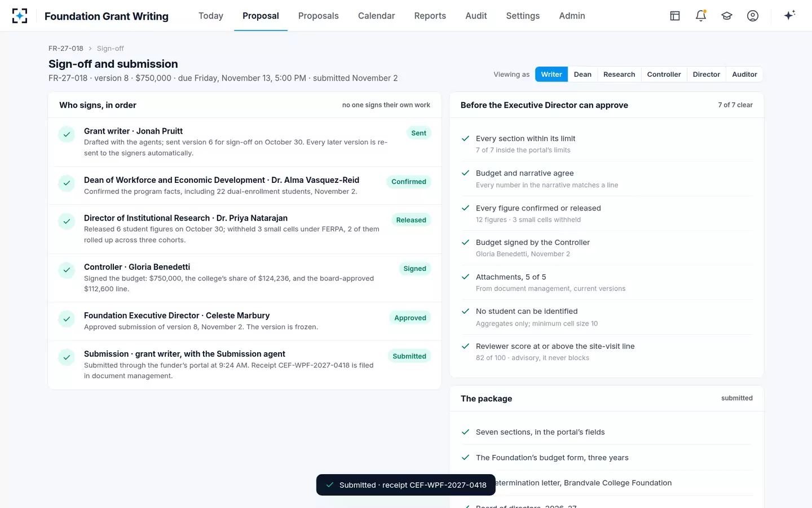
Task: Click the FR-27-018 breadcrumb link
Action: pos(66,49)
